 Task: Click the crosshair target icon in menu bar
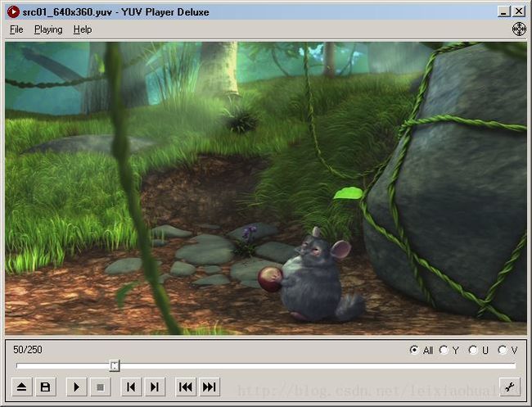pyautogui.click(x=519, y=29)
